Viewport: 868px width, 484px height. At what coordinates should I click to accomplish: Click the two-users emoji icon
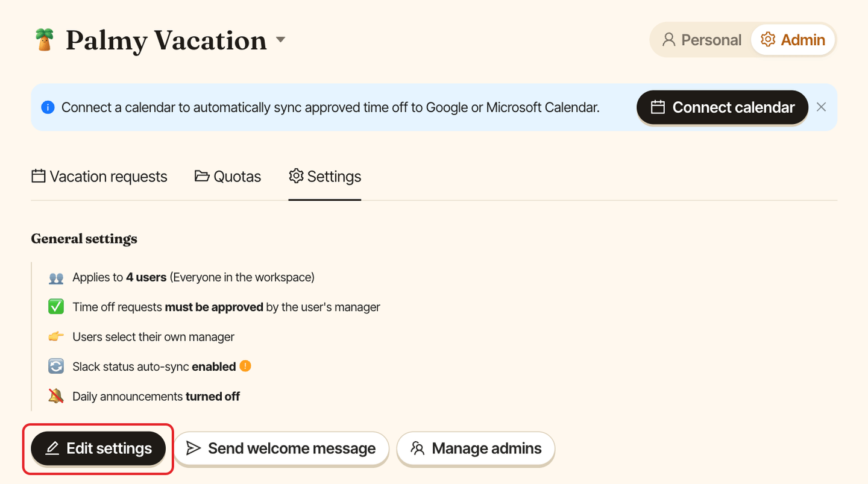(56, 278)
